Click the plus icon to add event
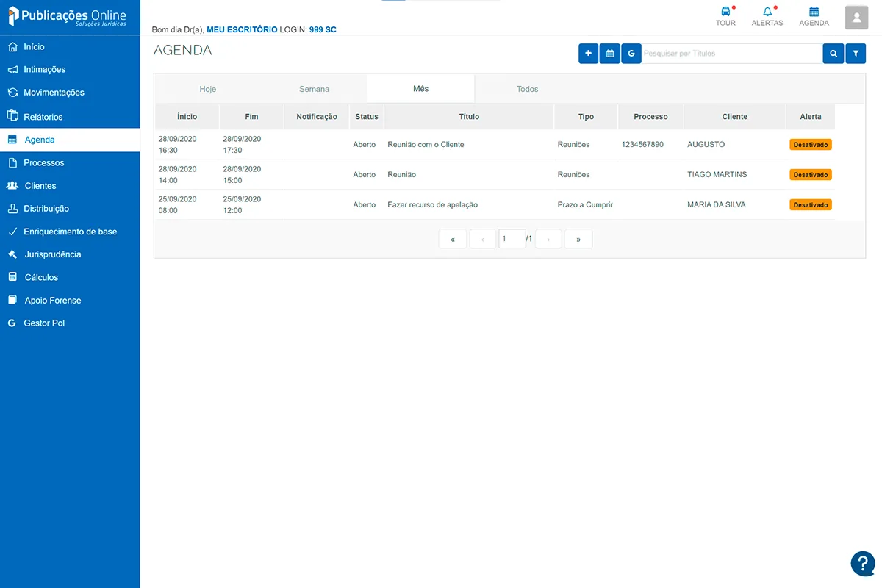 tap(588, 54)
